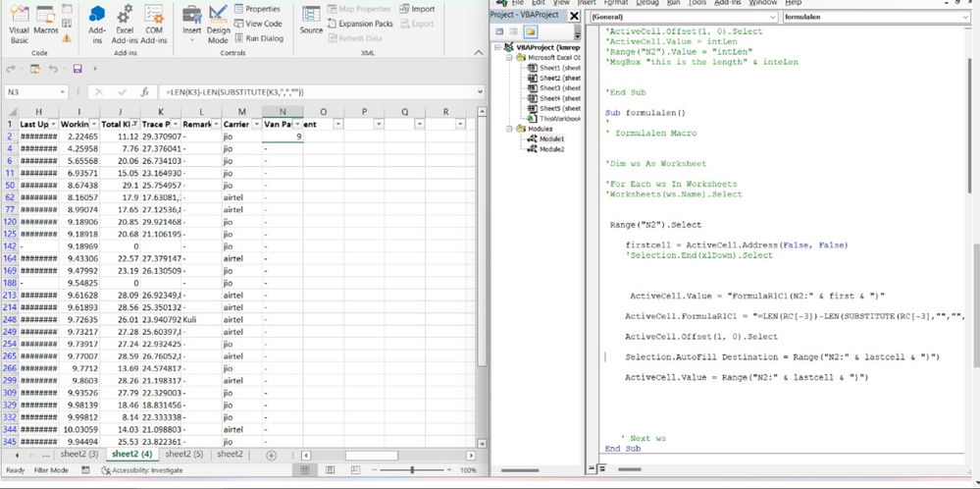Viewport: 980px width, 489px height.
Task: Open COM Add-ins manager
Action: pos(154,24)
